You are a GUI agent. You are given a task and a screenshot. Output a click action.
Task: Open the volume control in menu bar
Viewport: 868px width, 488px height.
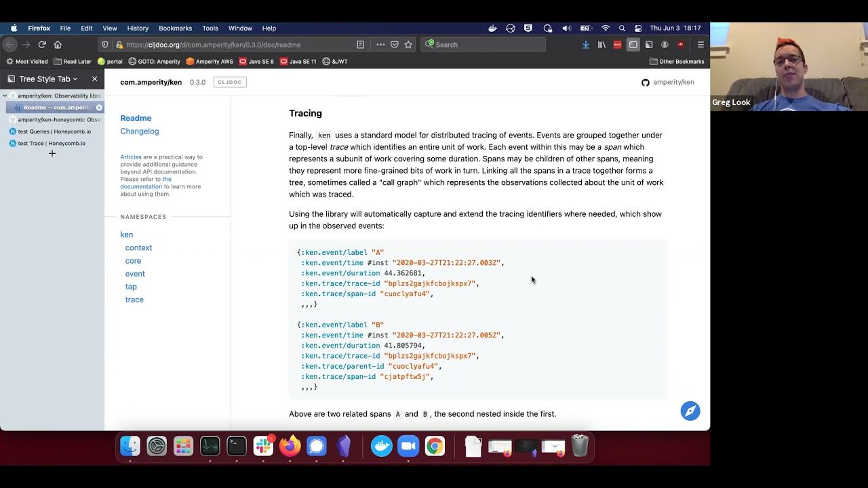566,28
